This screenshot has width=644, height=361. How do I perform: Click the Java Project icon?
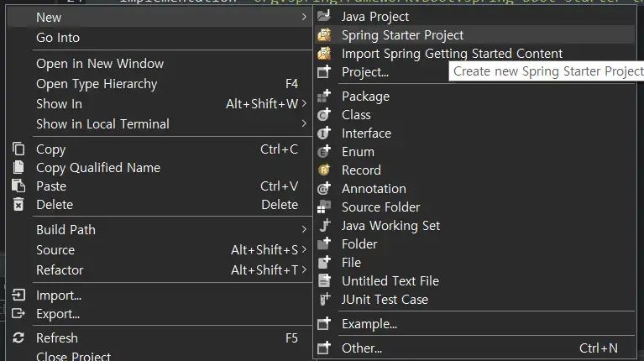pos(324,17)
